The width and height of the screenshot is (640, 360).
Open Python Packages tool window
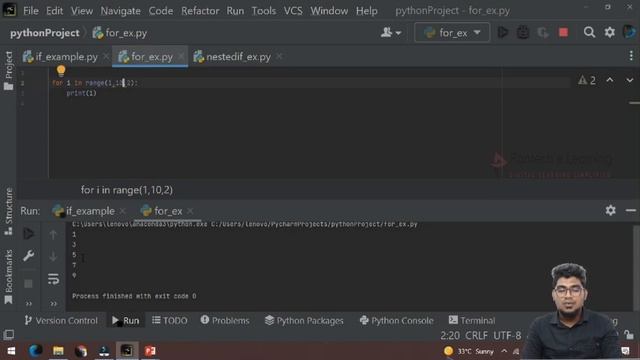[x=304, y=321]
